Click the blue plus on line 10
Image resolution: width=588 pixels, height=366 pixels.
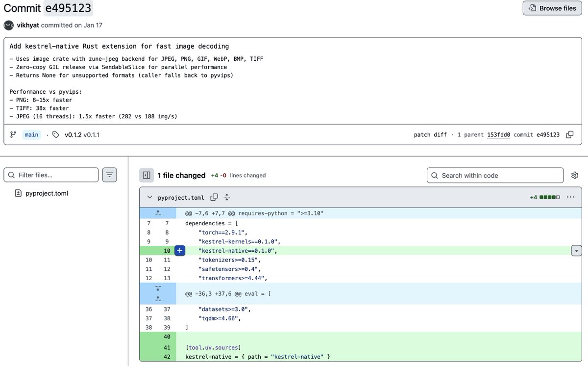180,250
